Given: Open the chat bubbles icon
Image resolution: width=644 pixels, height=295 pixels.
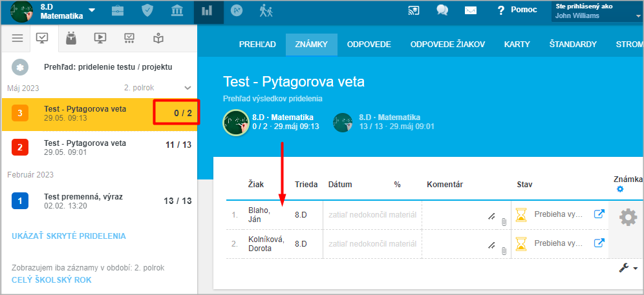Looking at the screenshot, I should [x=442, y=11].
